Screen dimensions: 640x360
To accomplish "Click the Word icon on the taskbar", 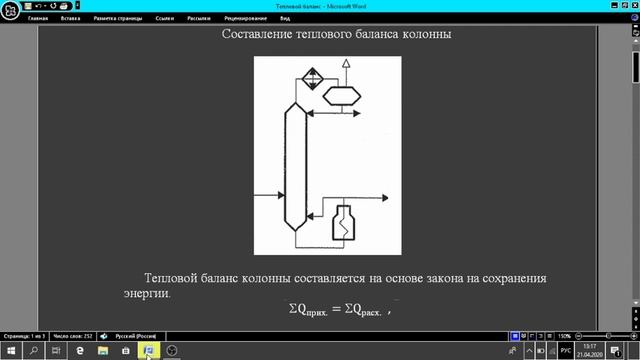I will (149, 351).
